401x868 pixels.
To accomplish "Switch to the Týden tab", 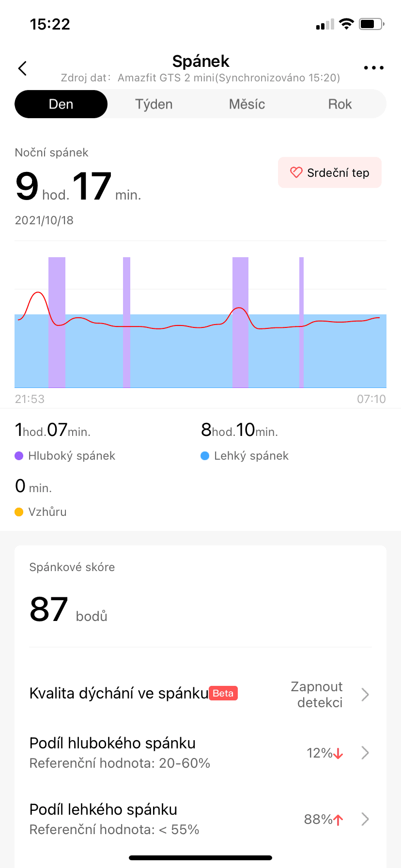I will click(x=154, y=104).
